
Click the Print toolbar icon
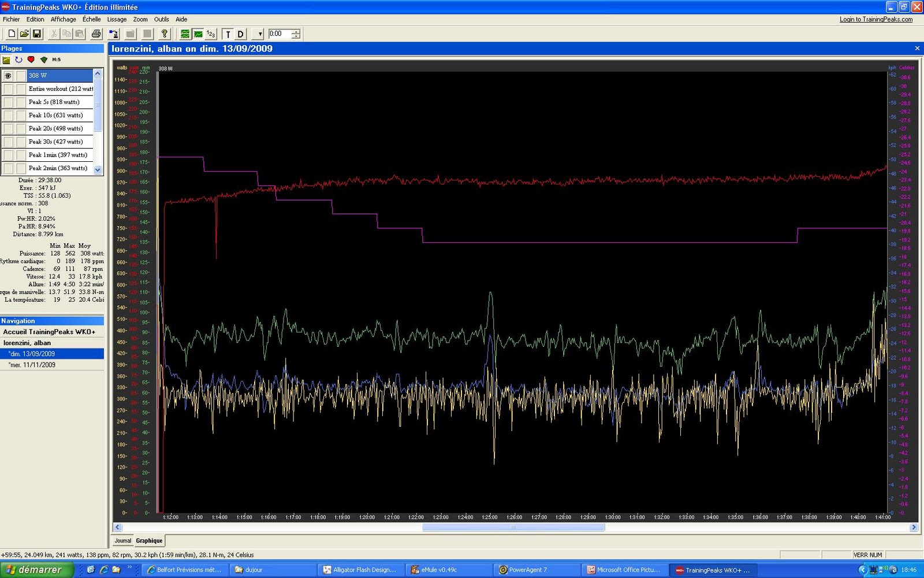96,34
